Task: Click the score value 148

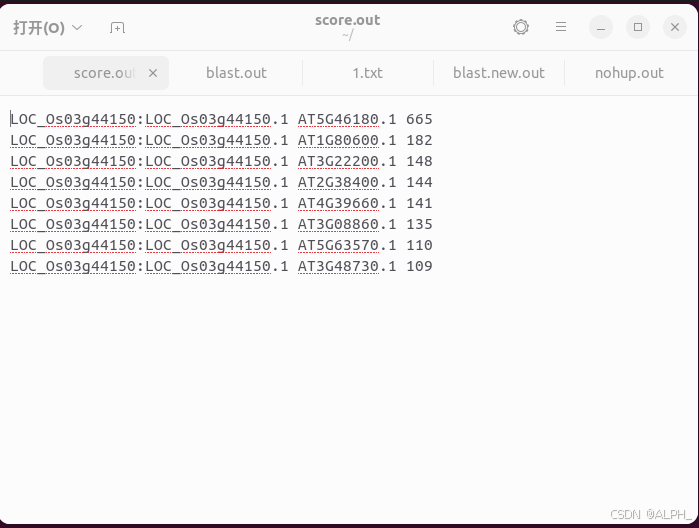Action: point(419,161)
